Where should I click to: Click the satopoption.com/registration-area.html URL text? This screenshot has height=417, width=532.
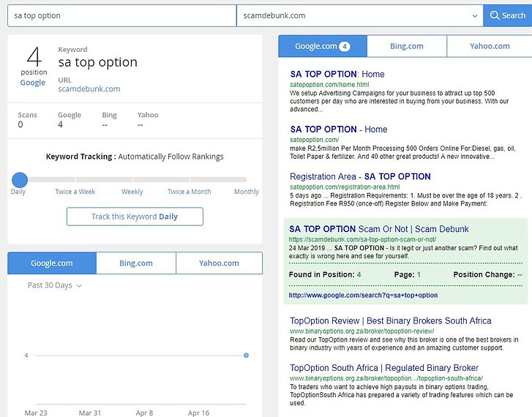click(x=345, y=187)
